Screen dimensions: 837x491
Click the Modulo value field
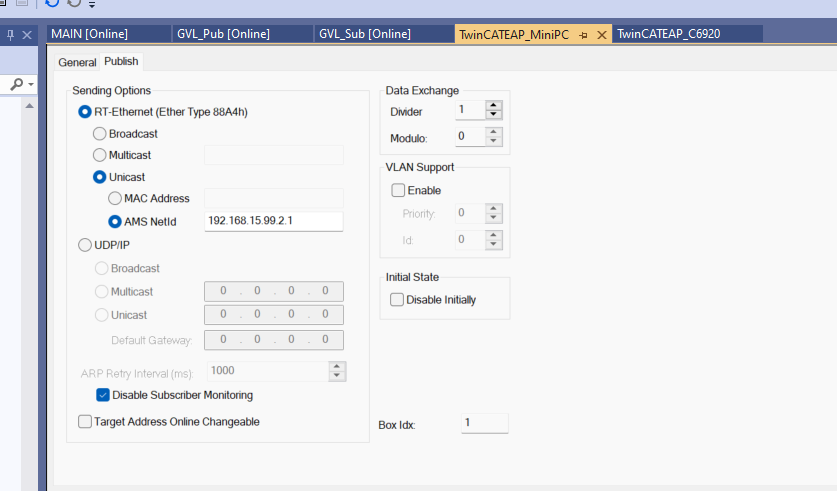pos(470,137)
